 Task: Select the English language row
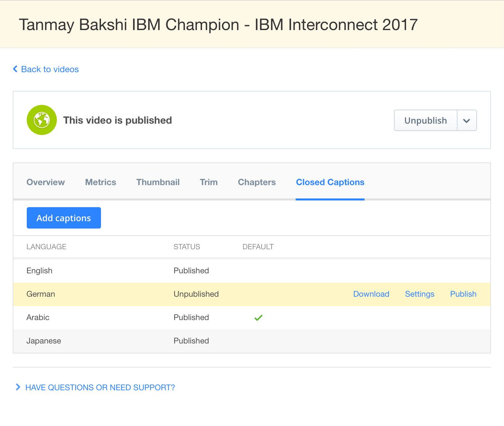252,271
